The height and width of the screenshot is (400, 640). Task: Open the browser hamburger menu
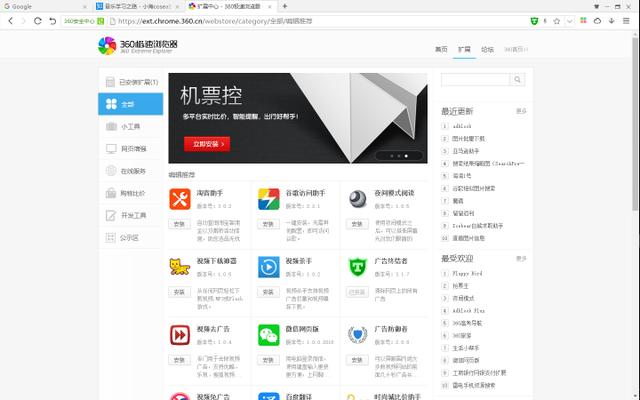pyautogui.click(x=626, y=21)
